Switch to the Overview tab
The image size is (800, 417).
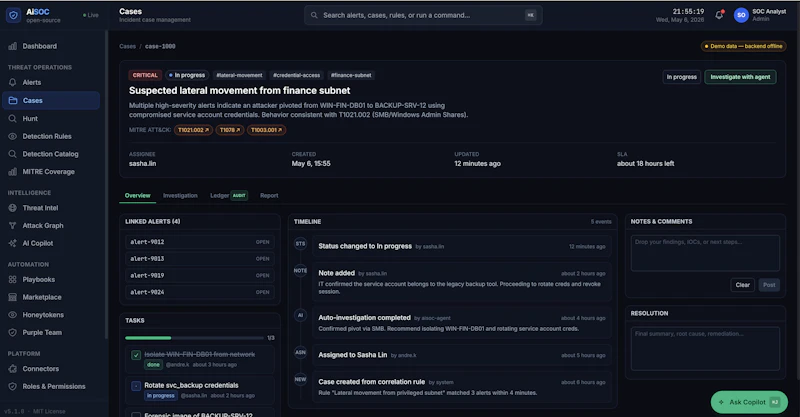[138, 195]
